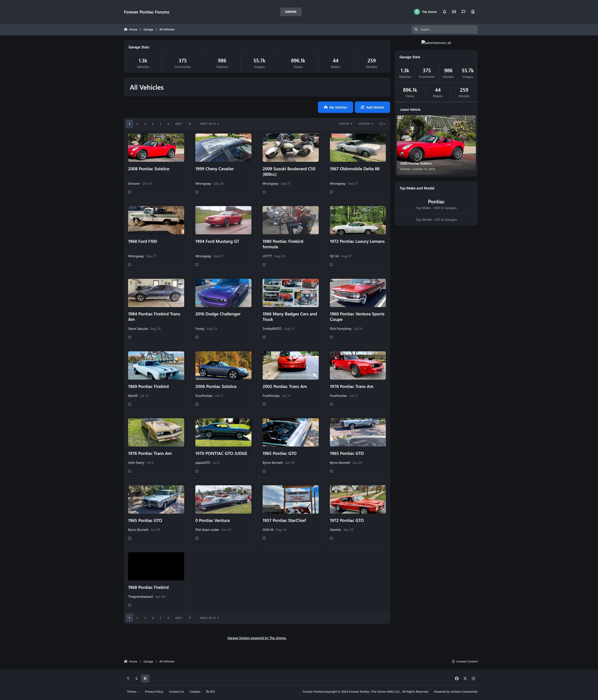Switch to dark theme moon icon
This screenshot has height=700, width=598.
tap(137, 678)
